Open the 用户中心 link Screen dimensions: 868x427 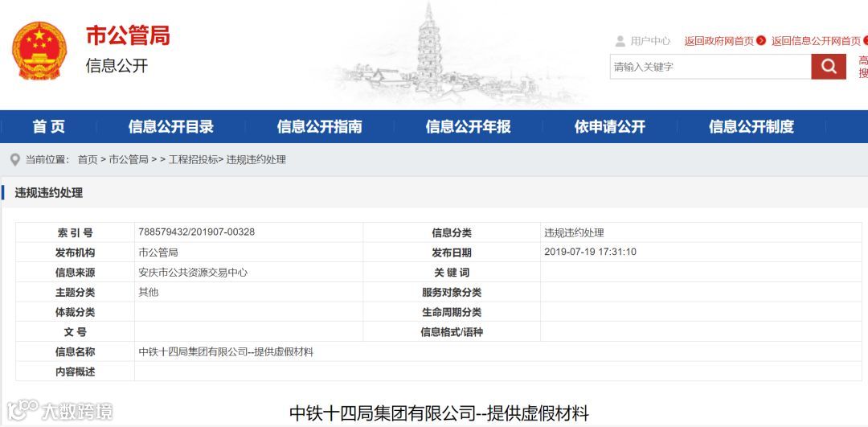point(650,41)
